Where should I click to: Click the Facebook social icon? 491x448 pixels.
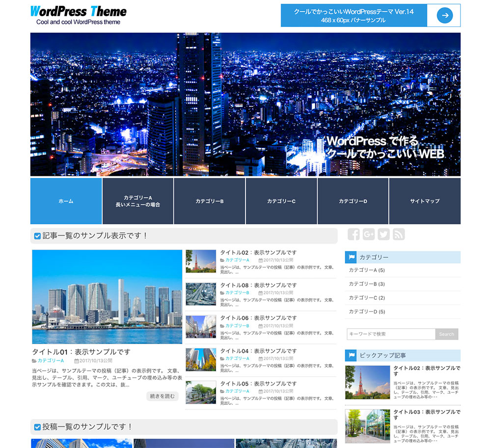coord(354,234)
